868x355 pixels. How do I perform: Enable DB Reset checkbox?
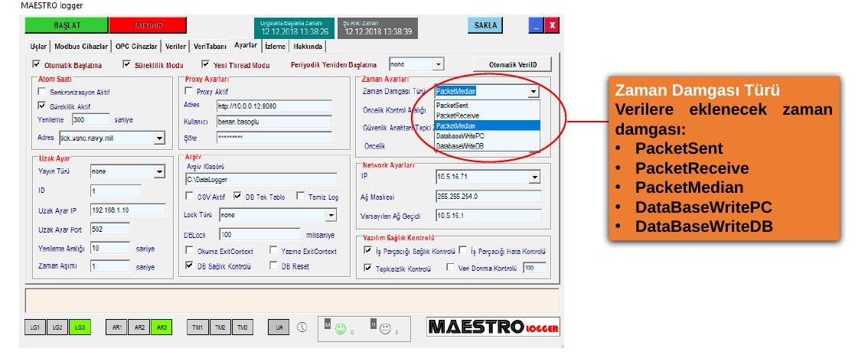click(273, 265)
